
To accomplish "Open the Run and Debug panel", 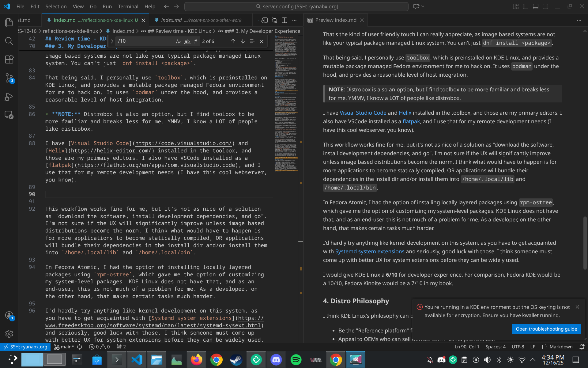I will (9, 97).
